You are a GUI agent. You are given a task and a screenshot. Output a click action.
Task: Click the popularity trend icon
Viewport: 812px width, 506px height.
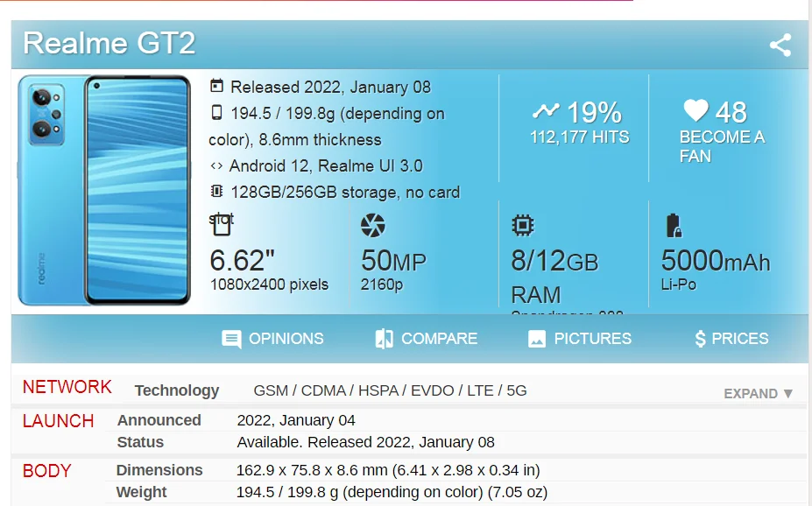(546, 110)
